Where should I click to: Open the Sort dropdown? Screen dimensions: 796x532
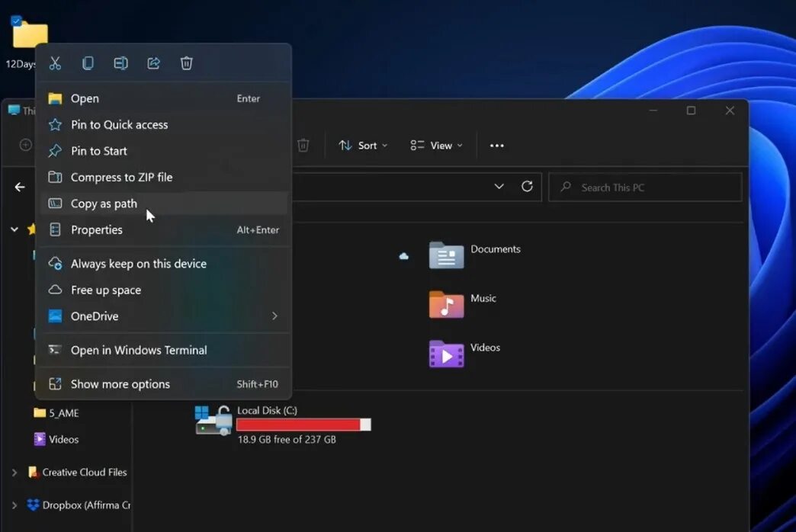363,145
